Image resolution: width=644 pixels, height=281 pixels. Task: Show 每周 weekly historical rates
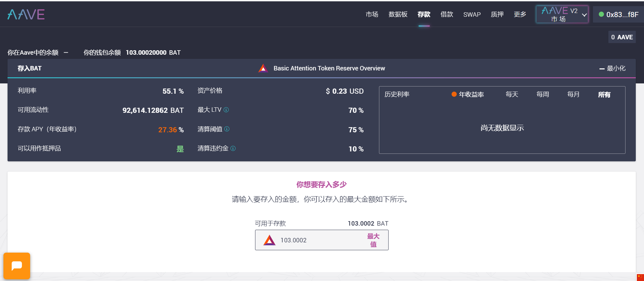point(543,94)
